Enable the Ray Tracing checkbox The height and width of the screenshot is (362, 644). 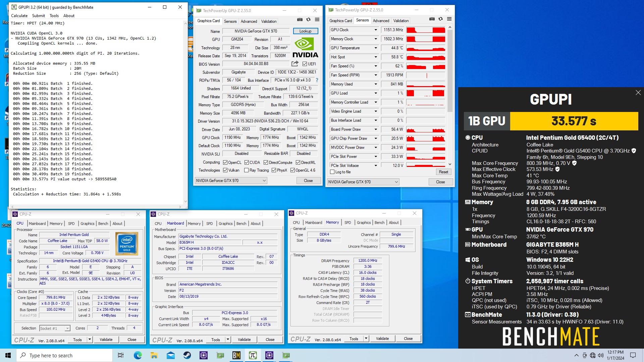(x=247, y=170)
